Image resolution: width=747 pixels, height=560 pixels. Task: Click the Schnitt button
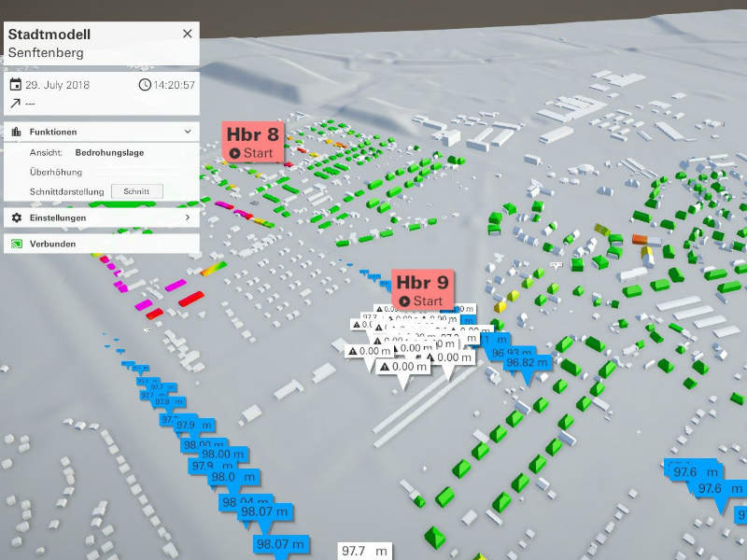(136, 191)
